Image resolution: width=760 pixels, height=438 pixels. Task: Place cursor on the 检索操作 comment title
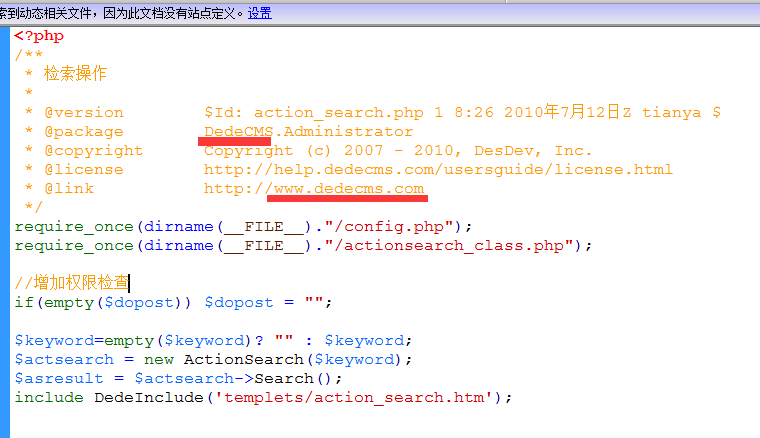tap(75, 74)
